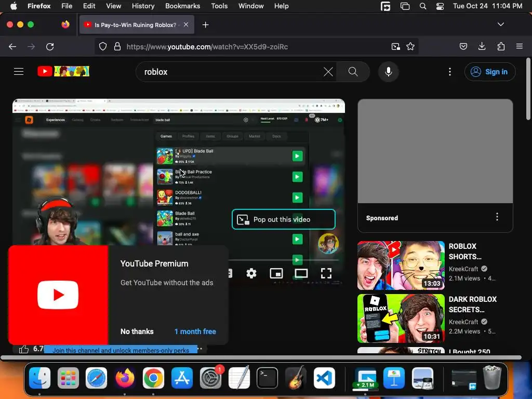532x399 pixels.
Task: Open the Sponsored ad options menu
Action: click(x=497, y=217)
